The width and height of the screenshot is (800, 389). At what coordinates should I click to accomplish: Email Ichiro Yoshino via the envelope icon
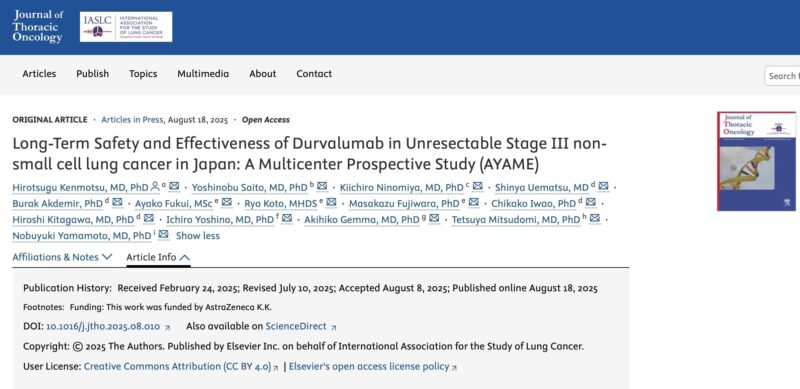click(x=287, y=218)
